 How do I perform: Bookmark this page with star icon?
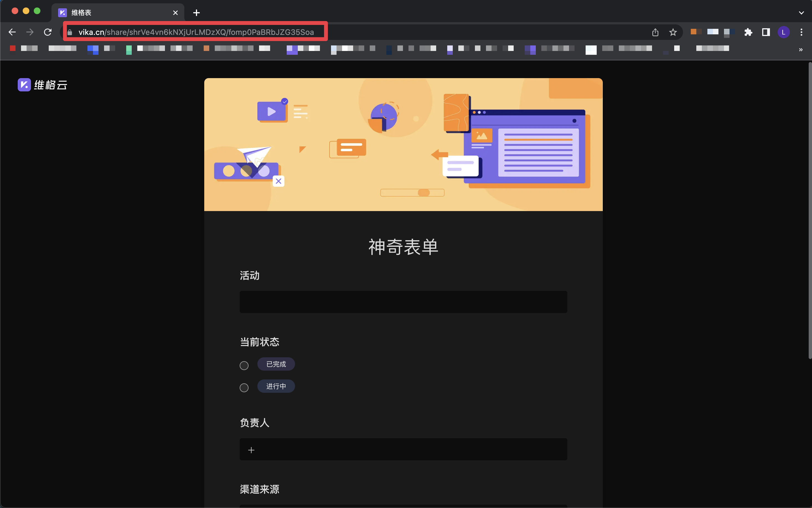(x=673, y=32)
